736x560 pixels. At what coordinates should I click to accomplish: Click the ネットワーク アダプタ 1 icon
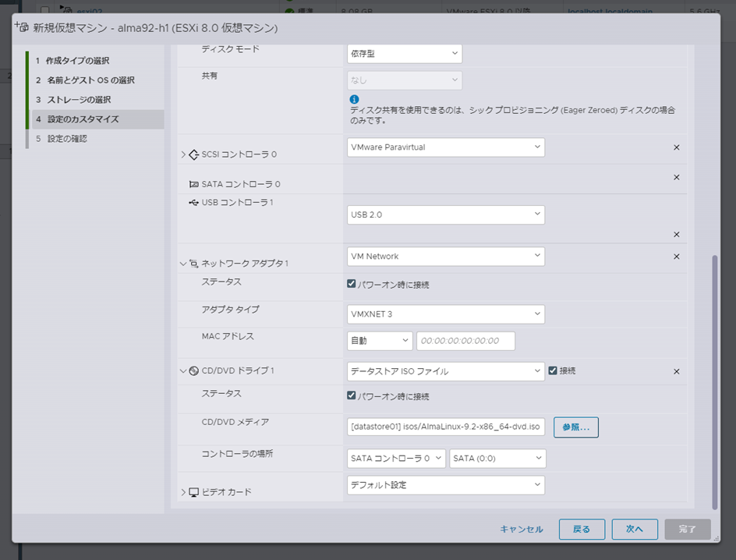pos(193,264)
